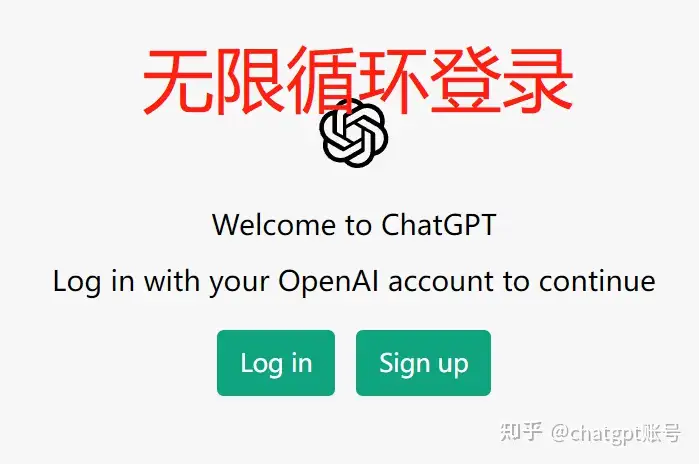Click the green Sign up button
Image resolution: width=699 pixels, height=464 pixels.
point(423,362)
